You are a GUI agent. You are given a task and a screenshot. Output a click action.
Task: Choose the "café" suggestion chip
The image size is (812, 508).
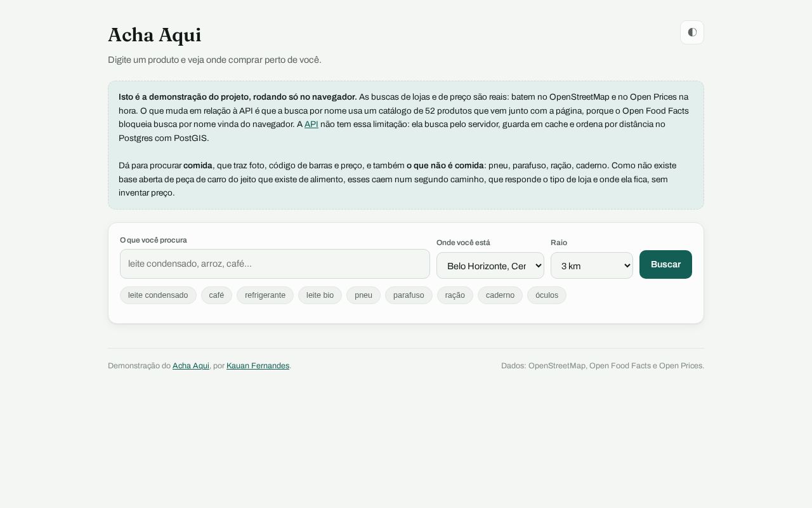216,295
